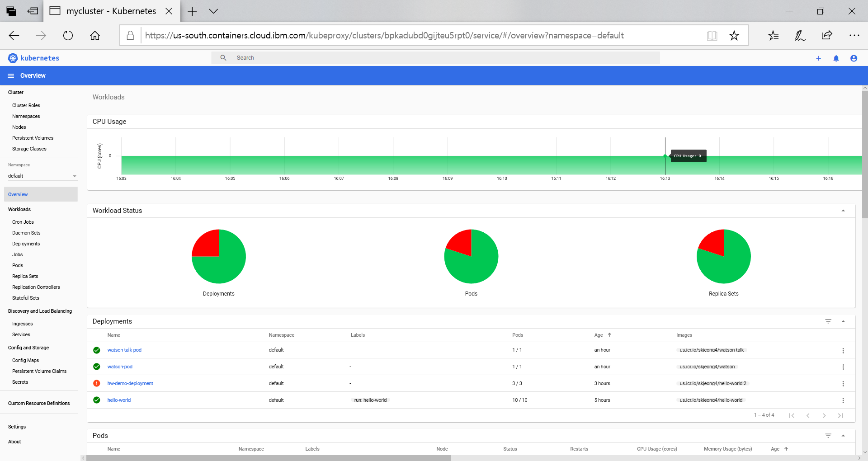Open actions menu for watson-pod row
This screenshot has width=868, height=461.
point(843,367)
